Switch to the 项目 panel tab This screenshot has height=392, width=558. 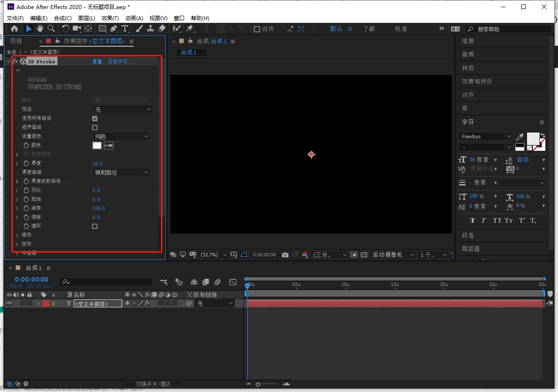[x=16, y=41]
